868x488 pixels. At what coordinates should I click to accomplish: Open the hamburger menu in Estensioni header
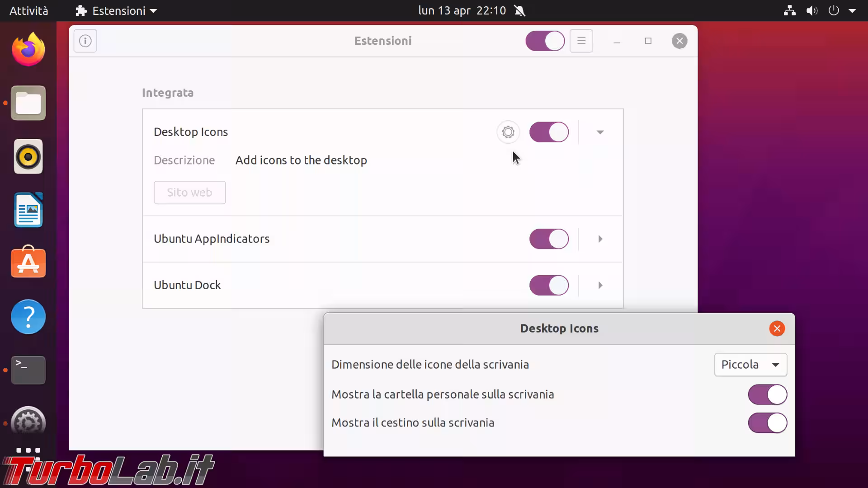581,41
